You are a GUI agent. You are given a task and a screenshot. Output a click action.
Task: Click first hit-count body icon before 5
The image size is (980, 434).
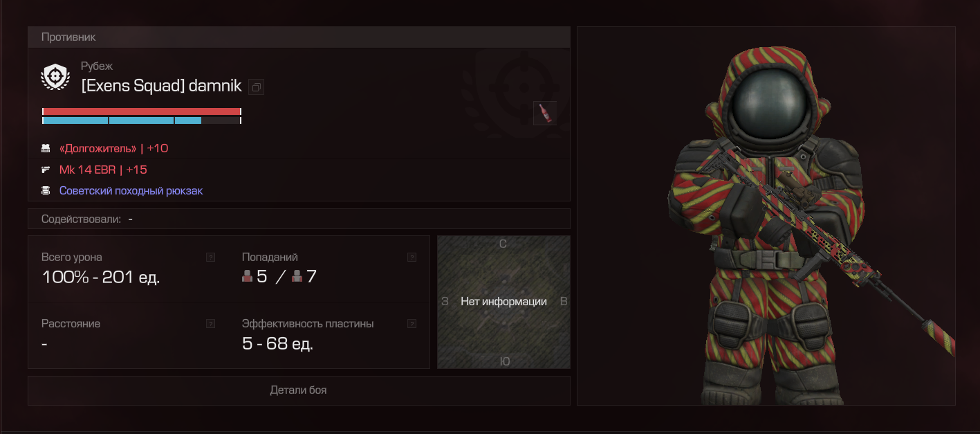(x=248, y=277)
